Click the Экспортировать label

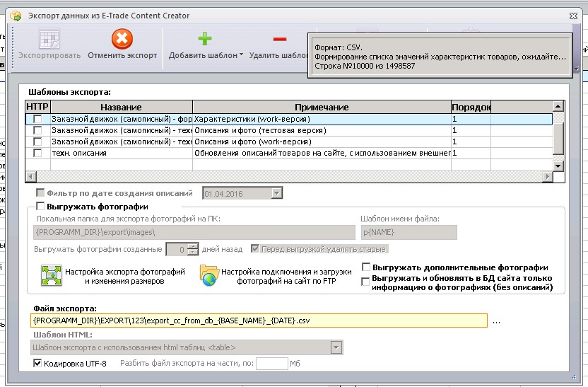coord(49,55)
